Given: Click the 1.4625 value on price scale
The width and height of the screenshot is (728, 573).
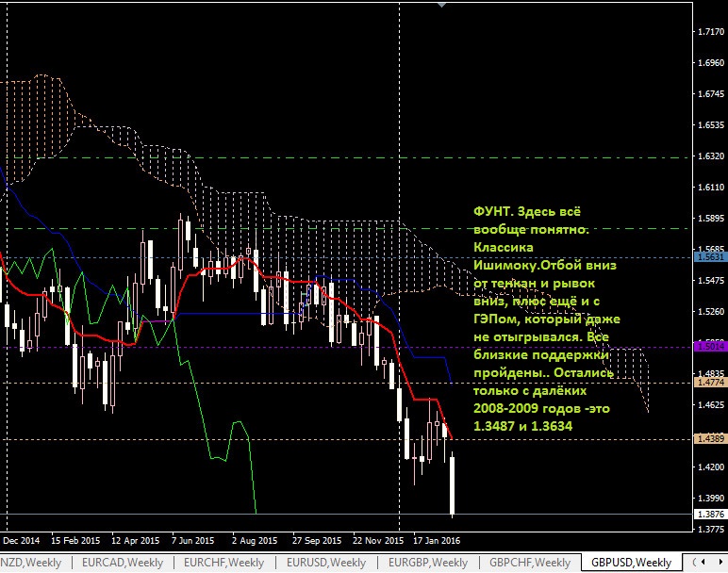Looking at the screenshot, I should (711, 404).
